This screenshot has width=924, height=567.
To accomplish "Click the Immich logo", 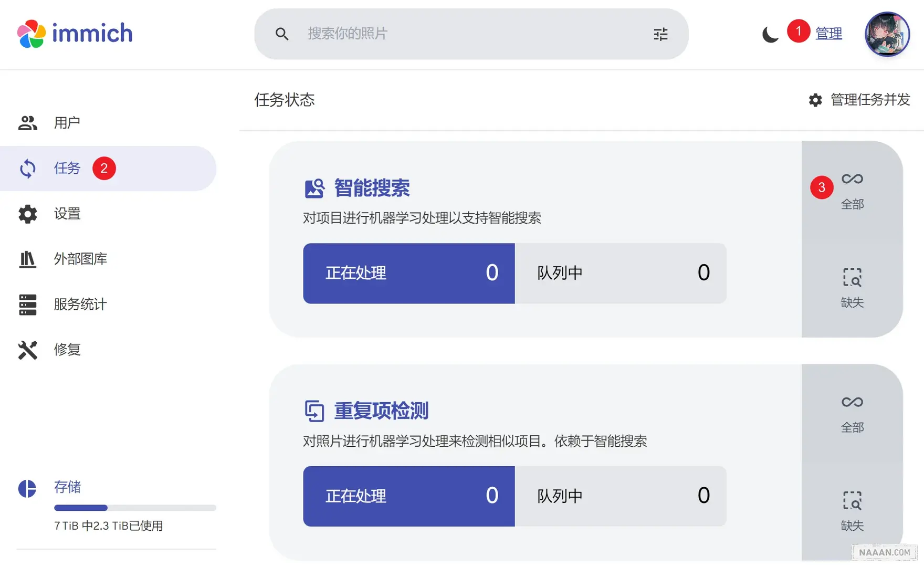I will (x=75, y=34).
